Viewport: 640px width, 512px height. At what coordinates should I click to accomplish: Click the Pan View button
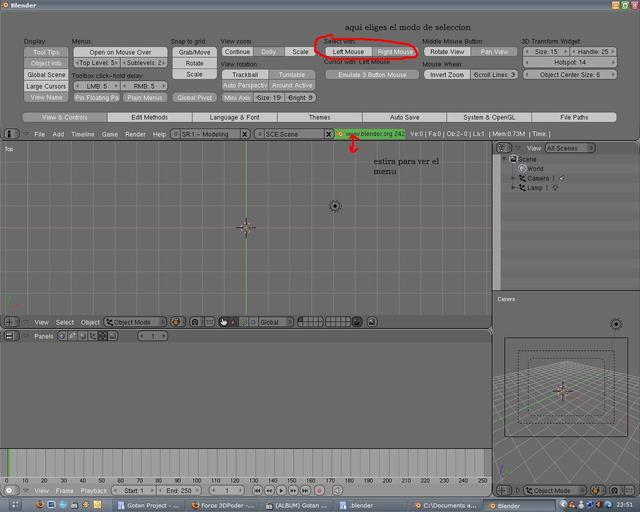point(494,52)
